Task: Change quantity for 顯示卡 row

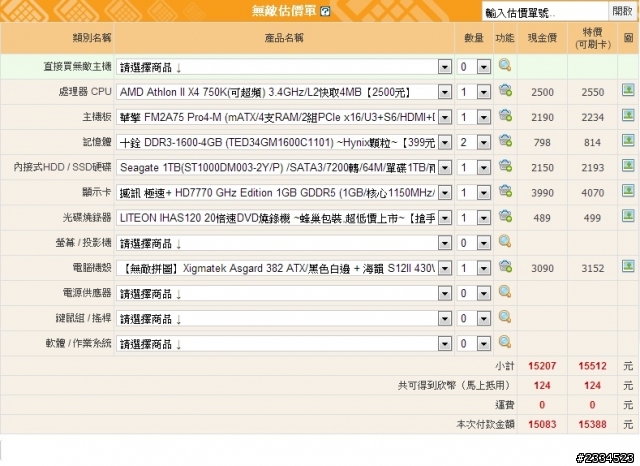Action: point(473,193)
